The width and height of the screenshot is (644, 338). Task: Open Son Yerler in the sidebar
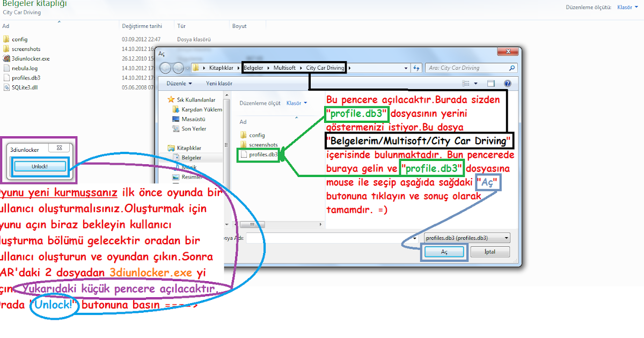coord(189,129)
